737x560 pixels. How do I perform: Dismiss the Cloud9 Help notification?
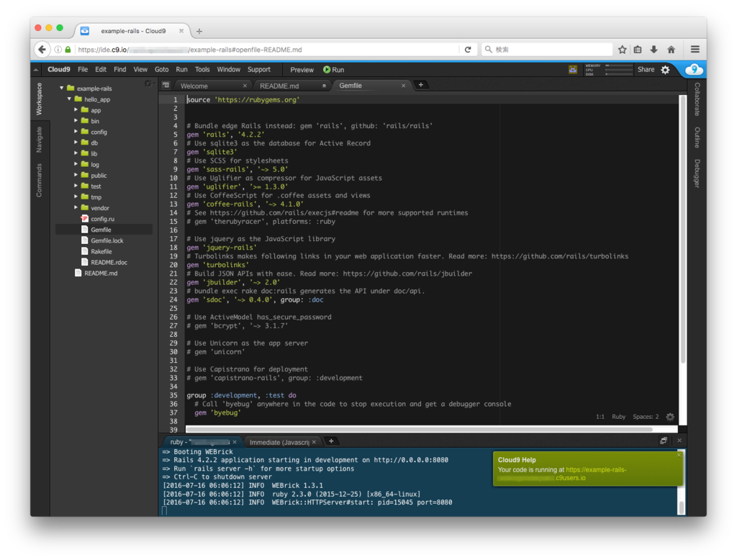pos(679,455)
